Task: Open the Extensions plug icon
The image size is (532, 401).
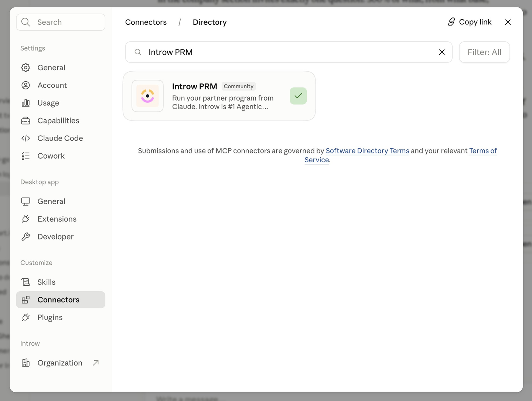Action: 25,219
